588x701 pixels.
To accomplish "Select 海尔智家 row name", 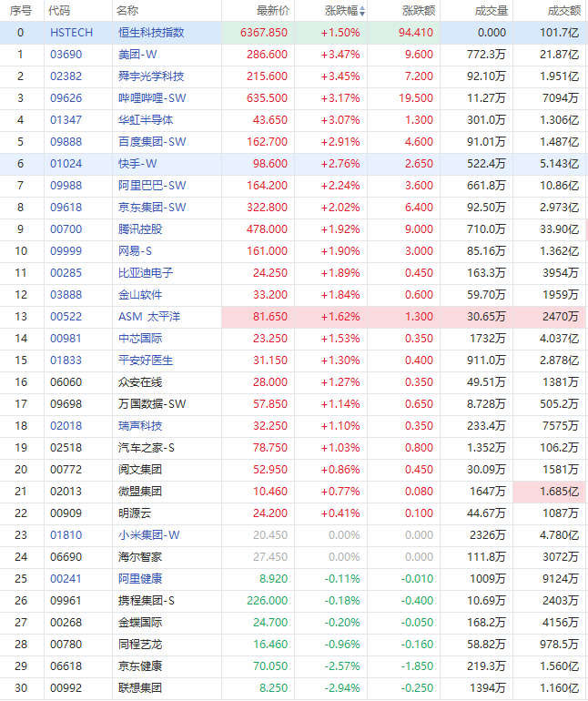I will (140, 557).
